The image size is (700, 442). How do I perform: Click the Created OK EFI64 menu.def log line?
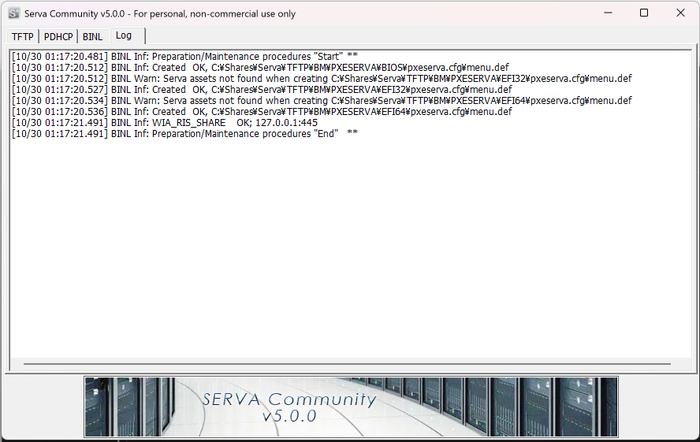click(x=262, y=111)
